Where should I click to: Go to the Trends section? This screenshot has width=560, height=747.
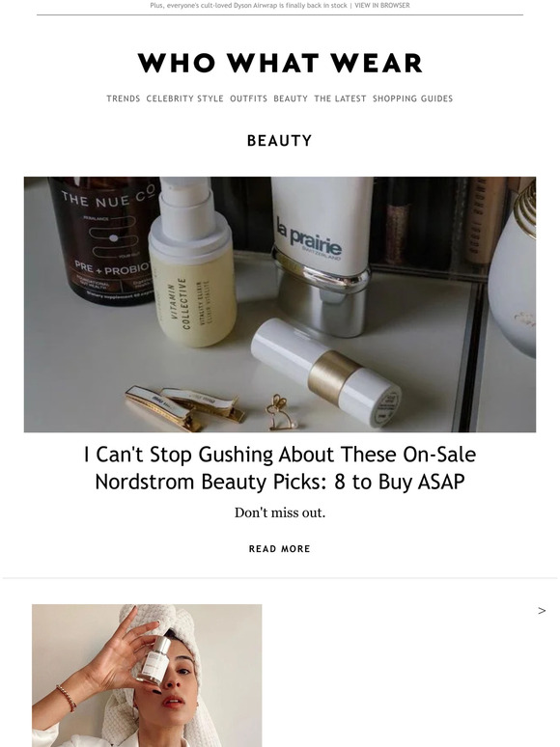click(x=124, y=98)
